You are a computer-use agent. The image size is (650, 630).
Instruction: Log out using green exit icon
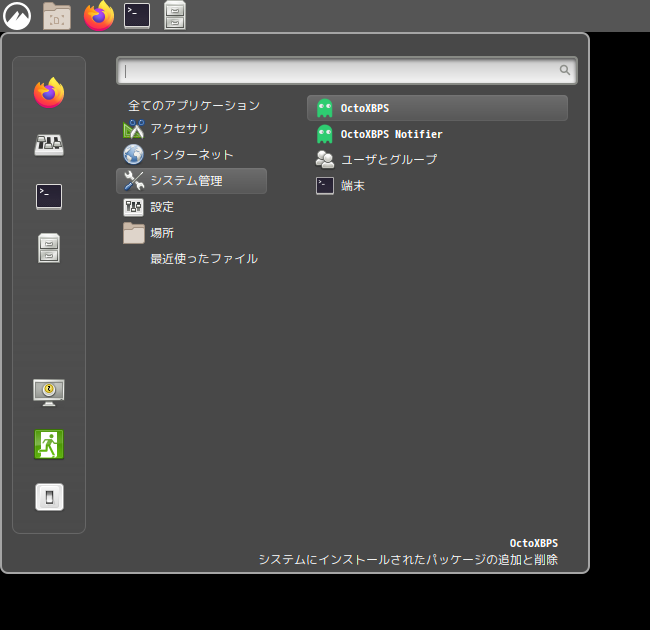pos(49,444)
